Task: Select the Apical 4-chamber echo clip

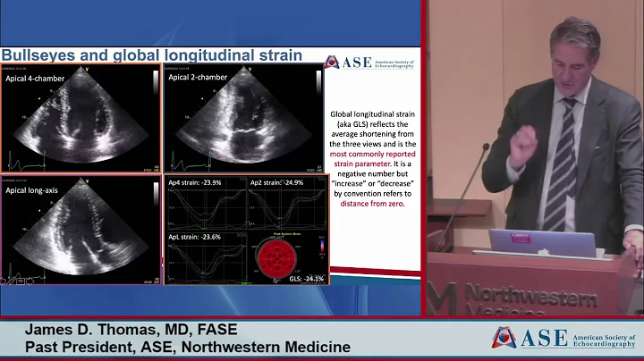Action: [80, 118]
